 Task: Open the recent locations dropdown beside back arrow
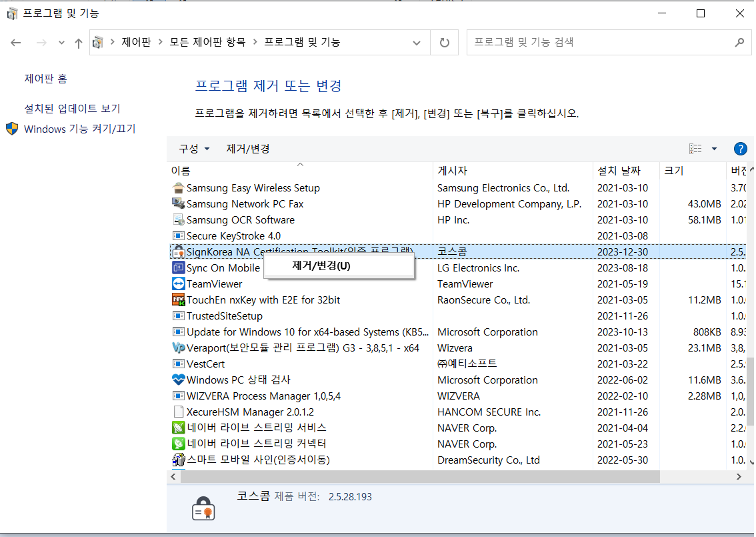[x=61, y=42]
